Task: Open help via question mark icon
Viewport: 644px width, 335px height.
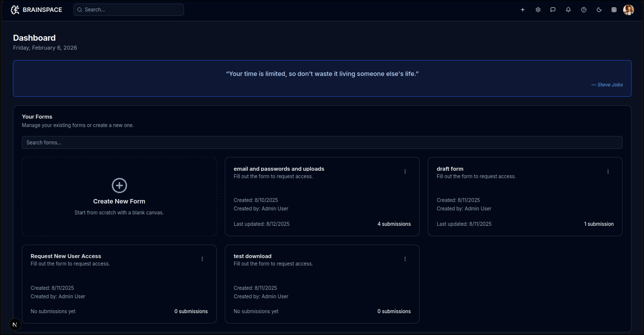Action: pos(583,10)
